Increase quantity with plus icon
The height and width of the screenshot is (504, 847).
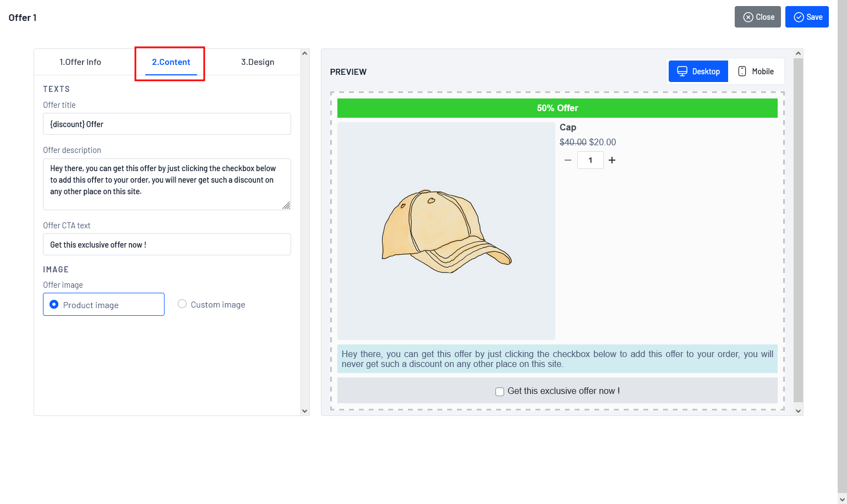(x=612, y=160)
